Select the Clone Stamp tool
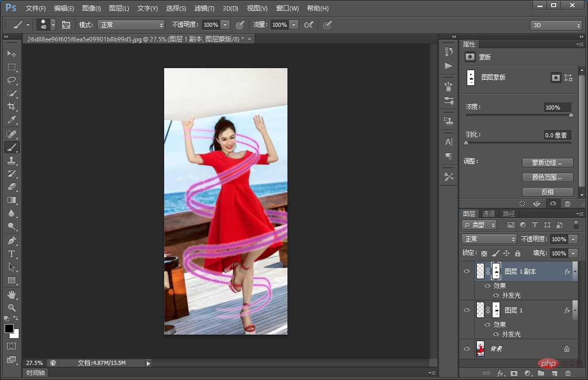Screen dimensions: 588x380 [12, 160]
